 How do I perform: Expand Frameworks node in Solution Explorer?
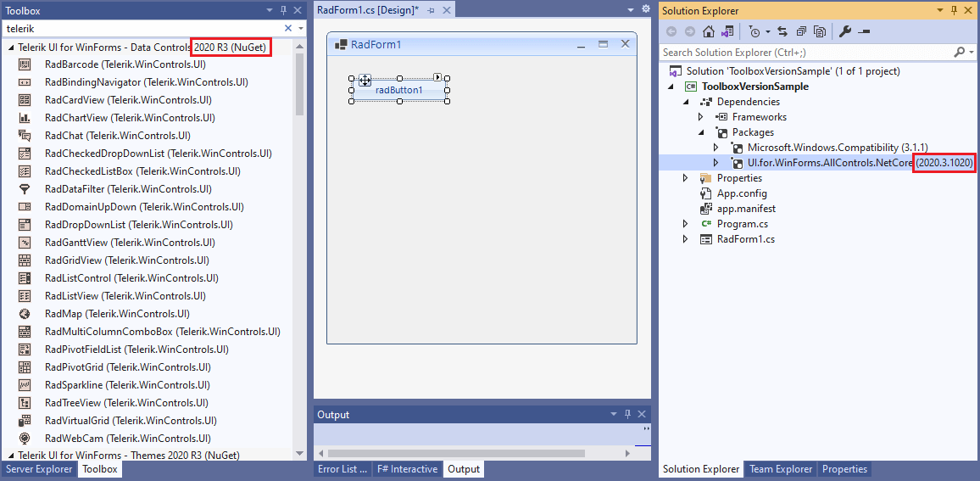700,117
